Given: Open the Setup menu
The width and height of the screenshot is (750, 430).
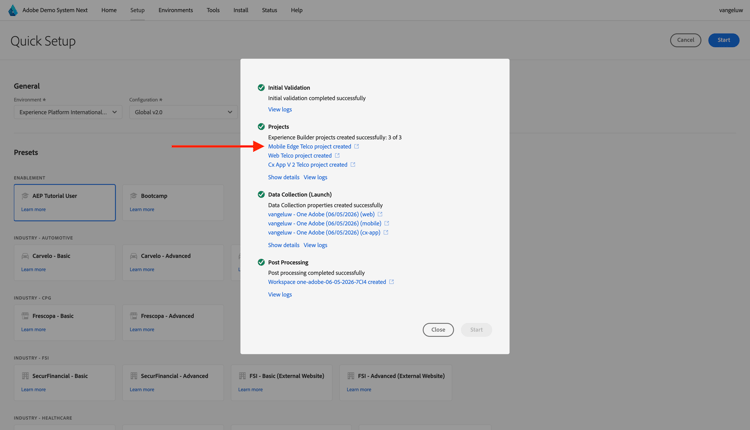Looking at the screenshot, I should click(x=137, y=10).
